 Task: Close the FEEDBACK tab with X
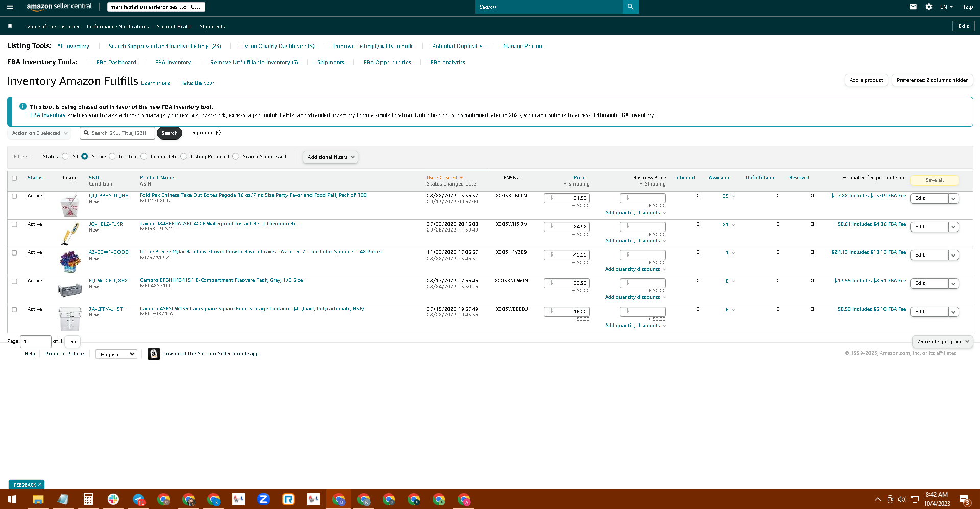pyautogui.click(x=40, y=484)
